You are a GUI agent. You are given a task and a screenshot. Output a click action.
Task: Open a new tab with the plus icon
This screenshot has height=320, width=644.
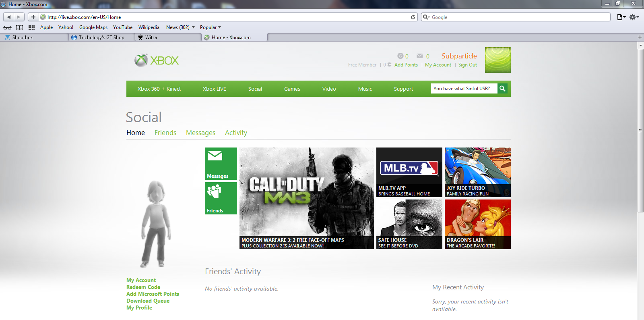pyautogui.click(x=640, y=37)
